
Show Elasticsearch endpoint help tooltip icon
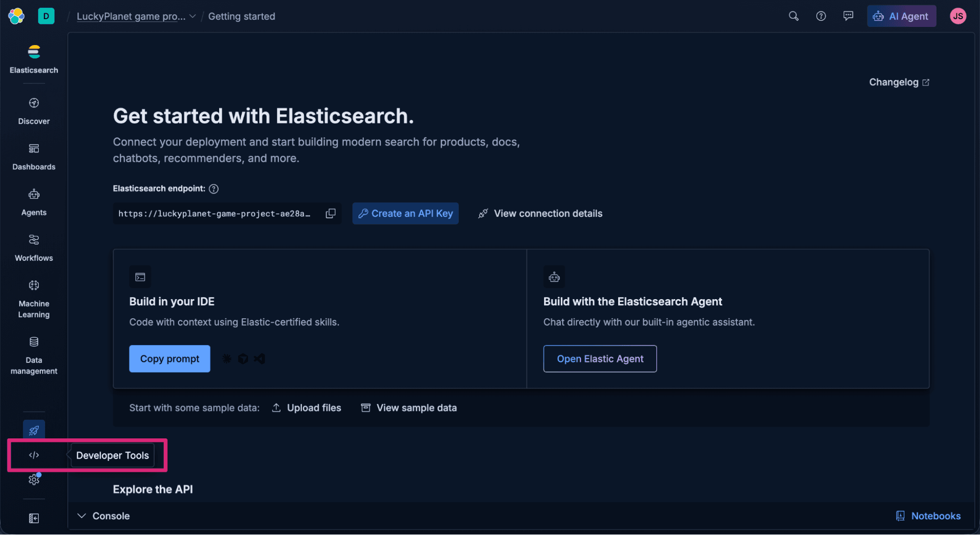click(214, 189)
